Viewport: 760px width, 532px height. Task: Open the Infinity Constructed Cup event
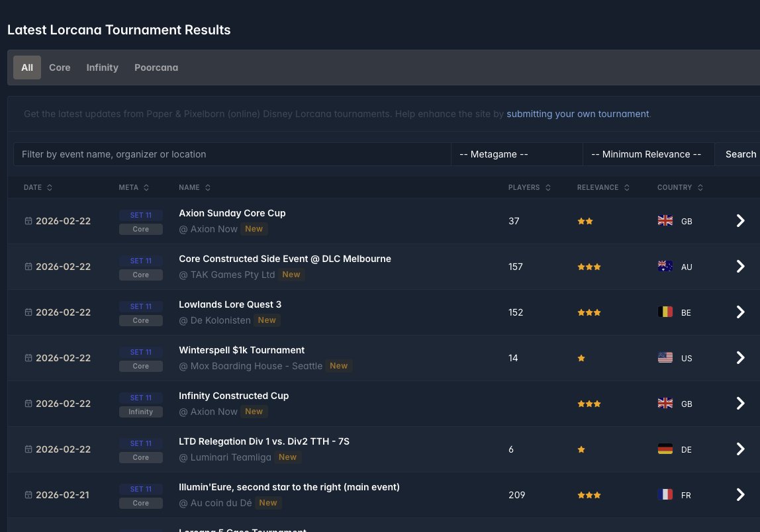pyautogui.click(x=234, y=396)
